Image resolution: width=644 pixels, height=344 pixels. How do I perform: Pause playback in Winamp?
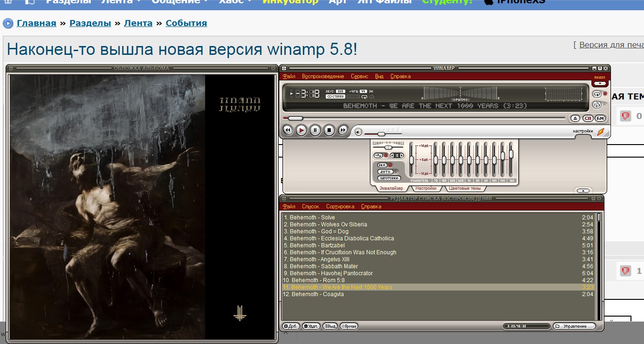[x=315, y=130]
